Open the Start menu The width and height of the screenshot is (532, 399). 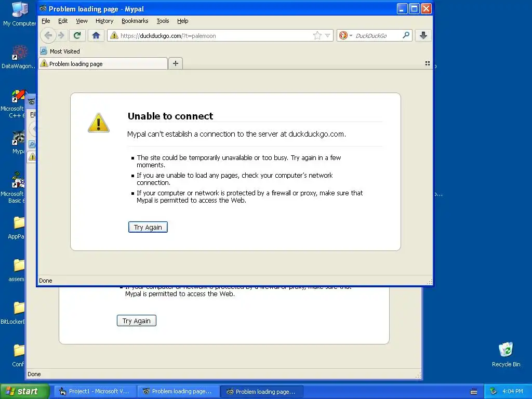tap(24, 392)
